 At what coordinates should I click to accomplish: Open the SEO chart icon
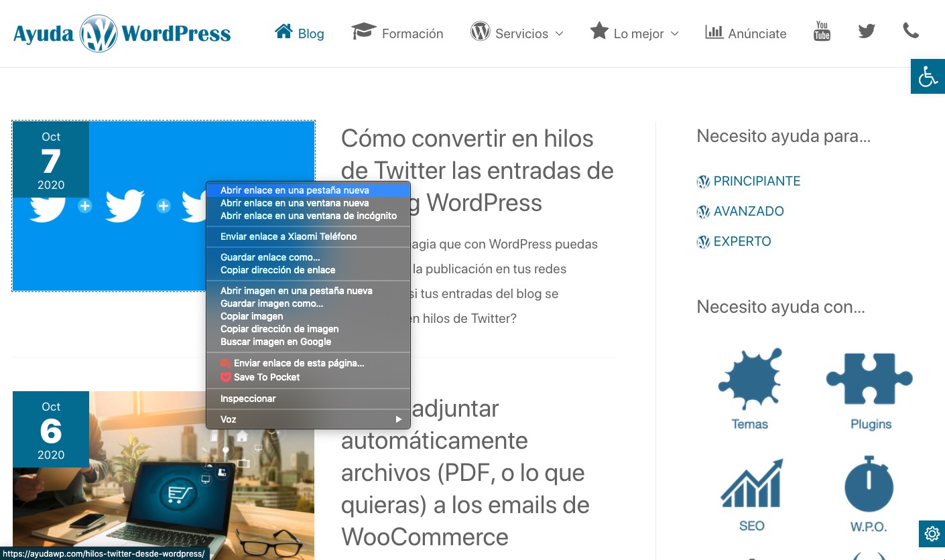[x=751, y=485]
